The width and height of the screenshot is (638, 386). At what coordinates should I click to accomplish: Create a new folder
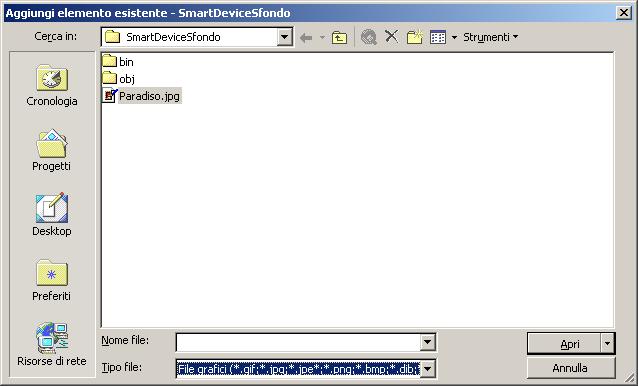tap(414, 37)
